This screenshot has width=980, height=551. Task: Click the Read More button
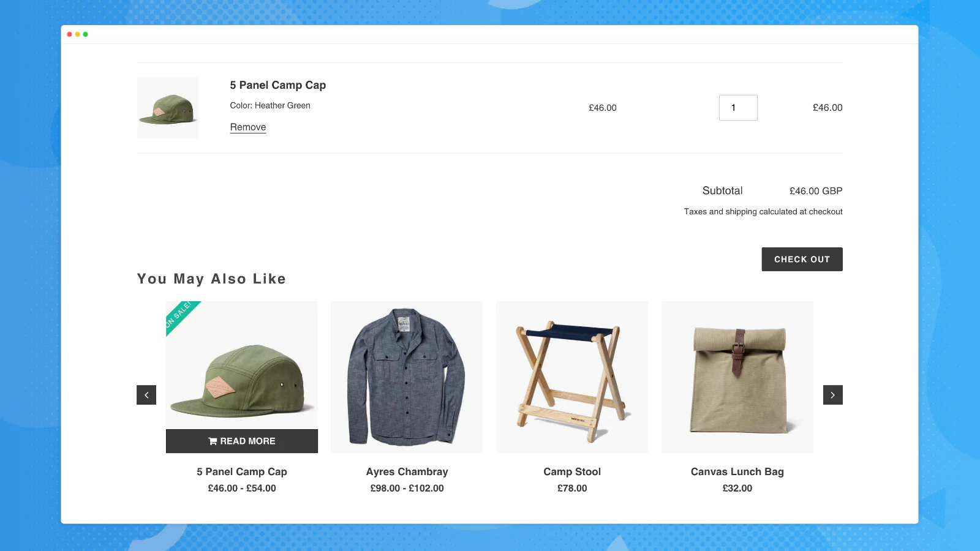[242, 441]
